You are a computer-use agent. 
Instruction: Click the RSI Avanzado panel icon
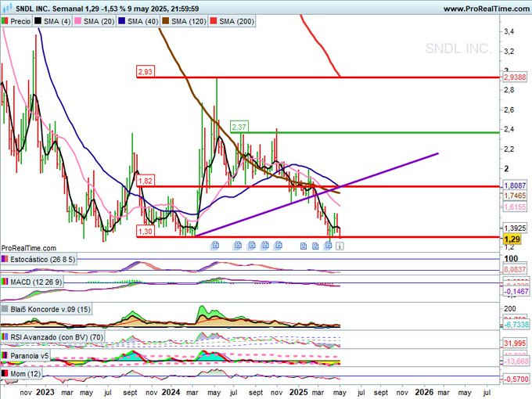pyautogui.click(x=5, y=337)
